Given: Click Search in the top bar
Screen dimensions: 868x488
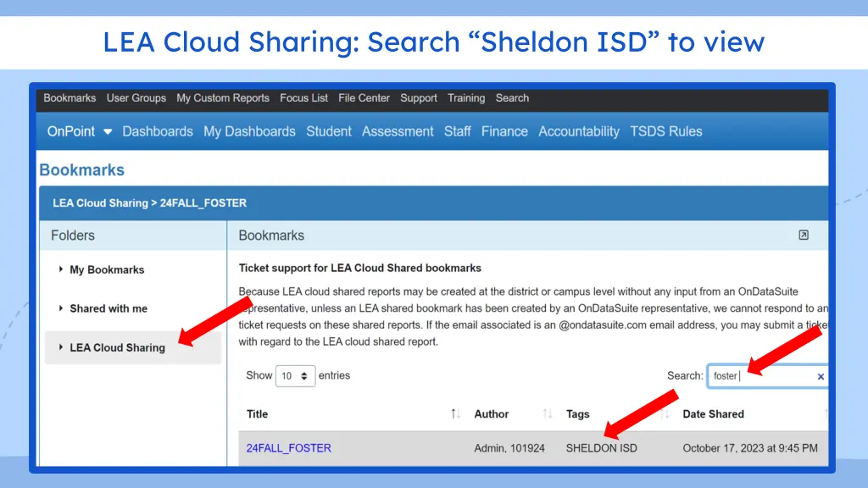Looking at the screenshot, I should (512, 98).
